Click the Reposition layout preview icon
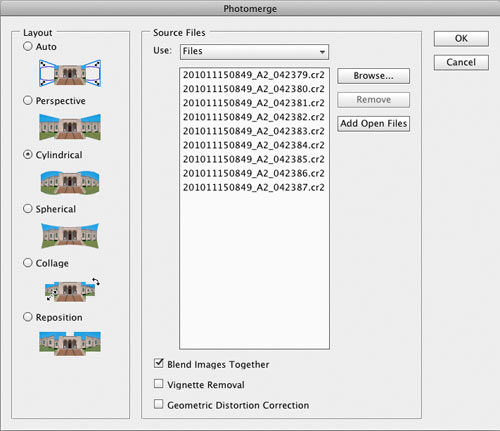500x431 pixels. click(x=70, y=343)
